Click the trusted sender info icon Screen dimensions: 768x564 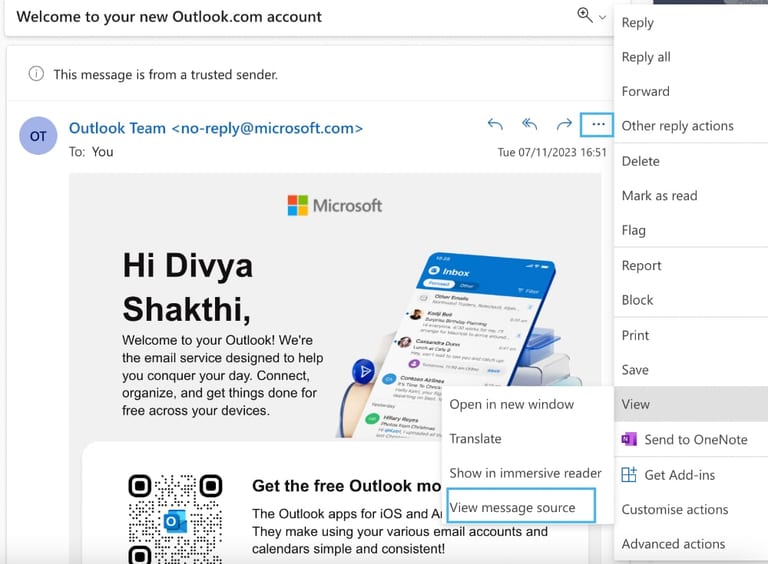[36, 74]
